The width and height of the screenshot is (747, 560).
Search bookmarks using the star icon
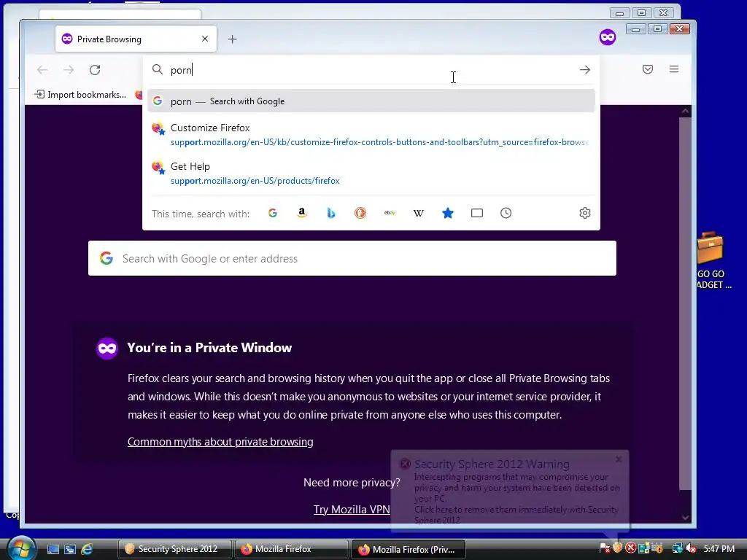tap(448, 214)
